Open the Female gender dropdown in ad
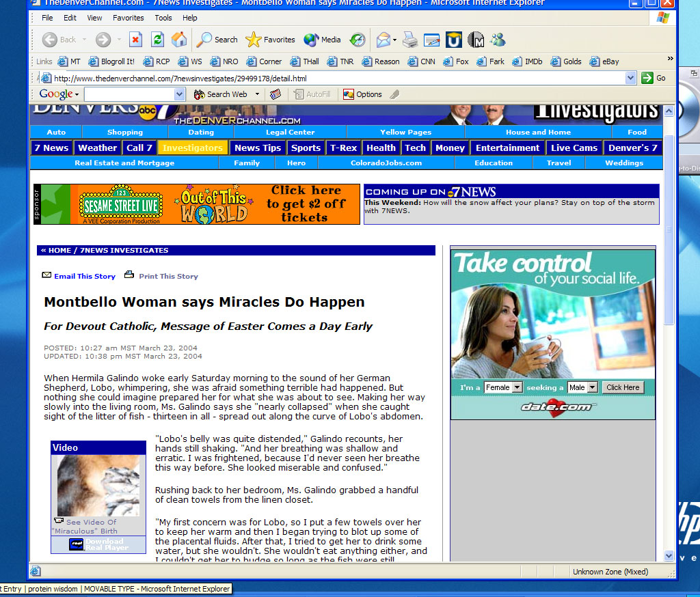The image size is (700, 597). [517, 387]
